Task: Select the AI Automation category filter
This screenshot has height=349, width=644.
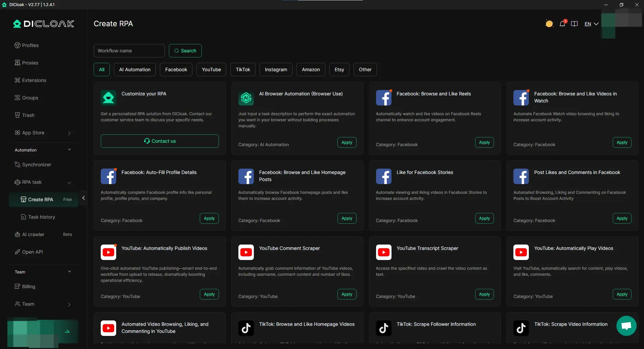Action: 135,70
